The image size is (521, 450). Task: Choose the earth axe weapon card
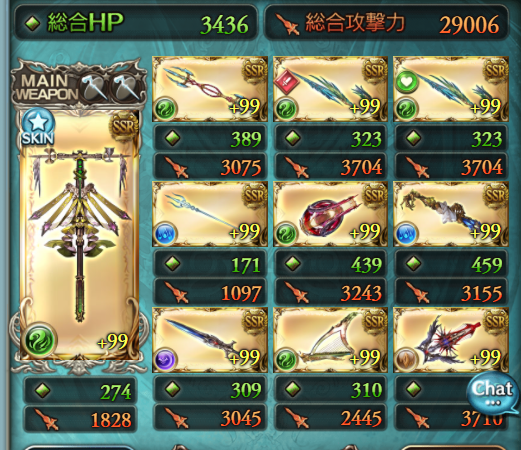coord(451,340)
